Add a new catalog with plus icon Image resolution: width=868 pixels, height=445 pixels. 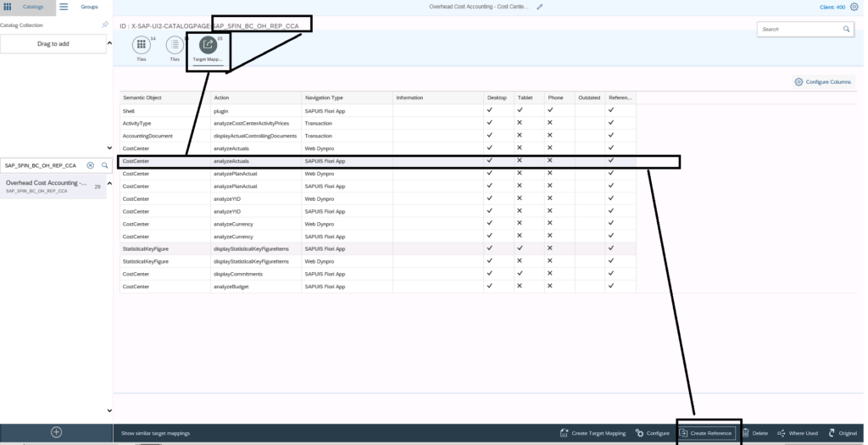56,433
